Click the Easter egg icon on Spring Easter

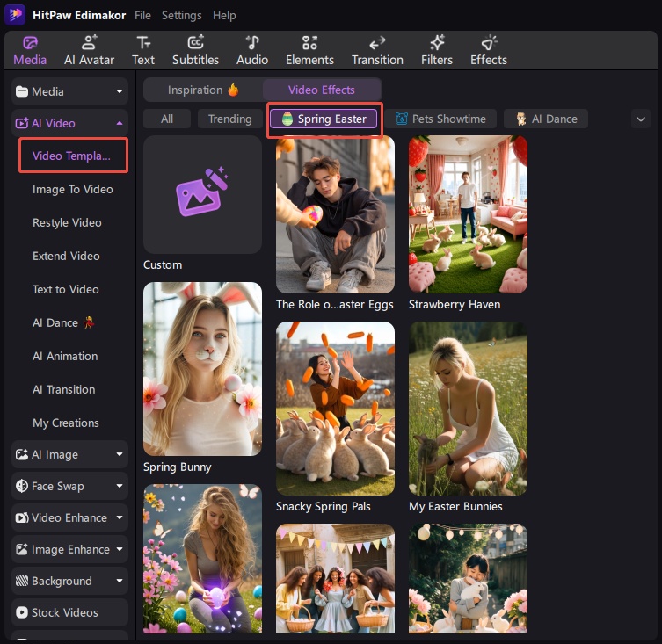[287, 119]
